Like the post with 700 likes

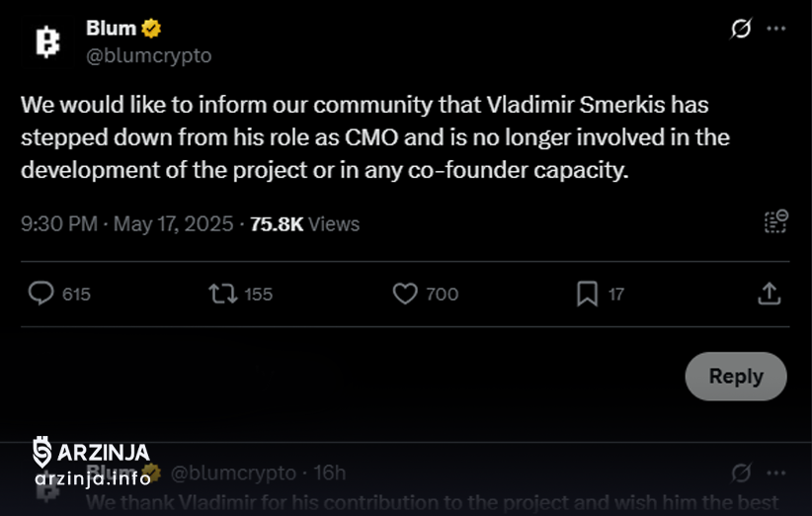(x=405, y=294)
